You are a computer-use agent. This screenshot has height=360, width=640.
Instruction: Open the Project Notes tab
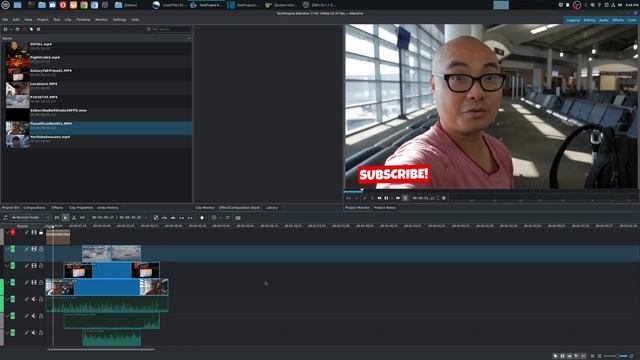pos(384,208)
